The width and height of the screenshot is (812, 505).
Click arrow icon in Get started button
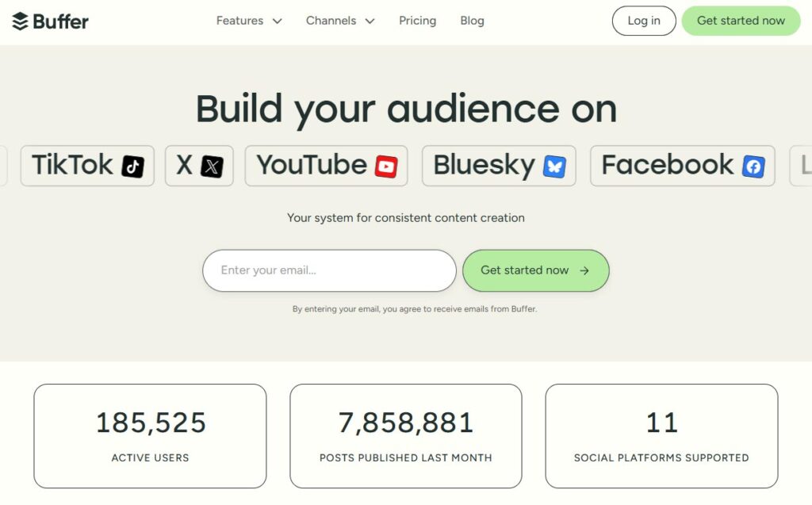tap(584, 270)
